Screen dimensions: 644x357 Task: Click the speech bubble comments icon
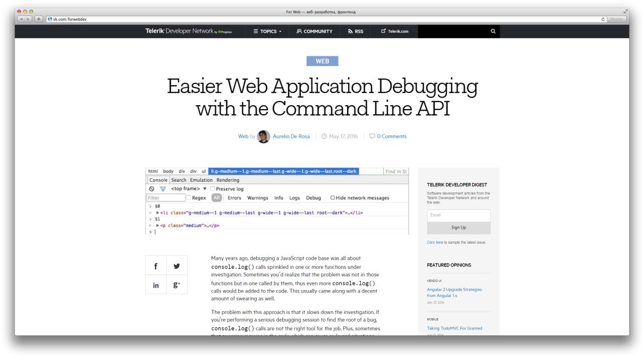coord(372,136)
